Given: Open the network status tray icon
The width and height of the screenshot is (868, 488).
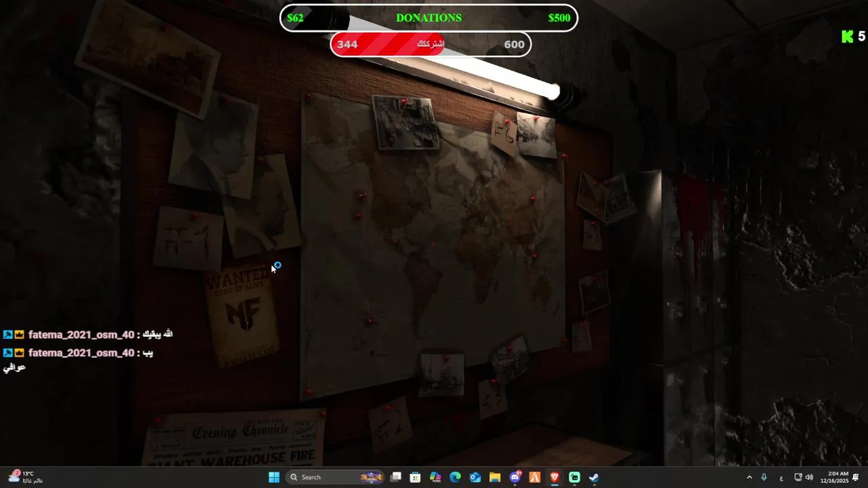Looking at the screenshot, I should (798, 477).
